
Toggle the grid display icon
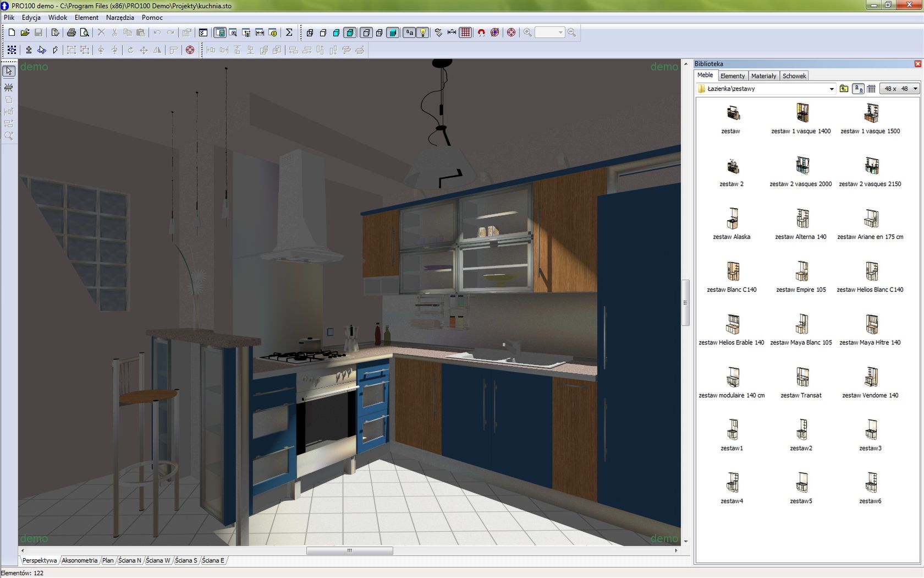pos(465,32)
